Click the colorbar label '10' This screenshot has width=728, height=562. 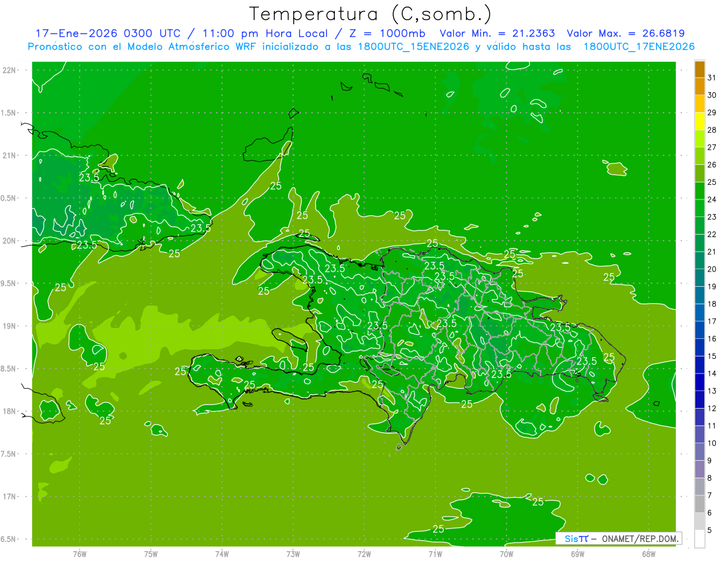click(712, 443)
